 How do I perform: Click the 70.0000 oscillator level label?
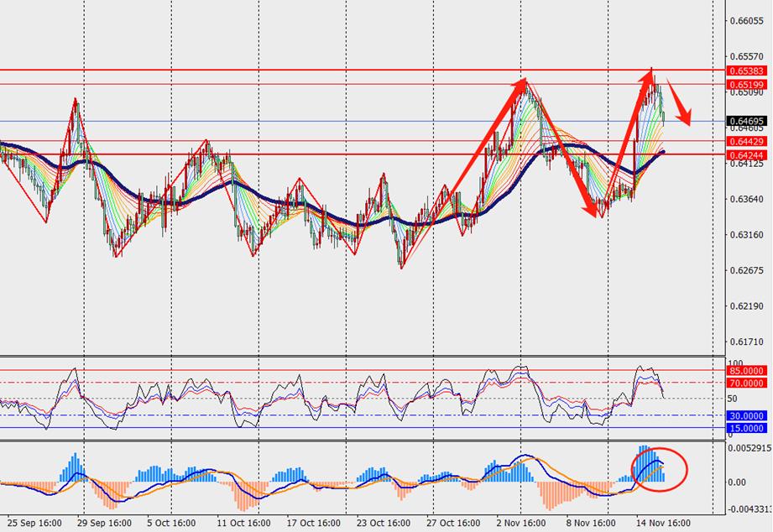(x=747, y=383)
